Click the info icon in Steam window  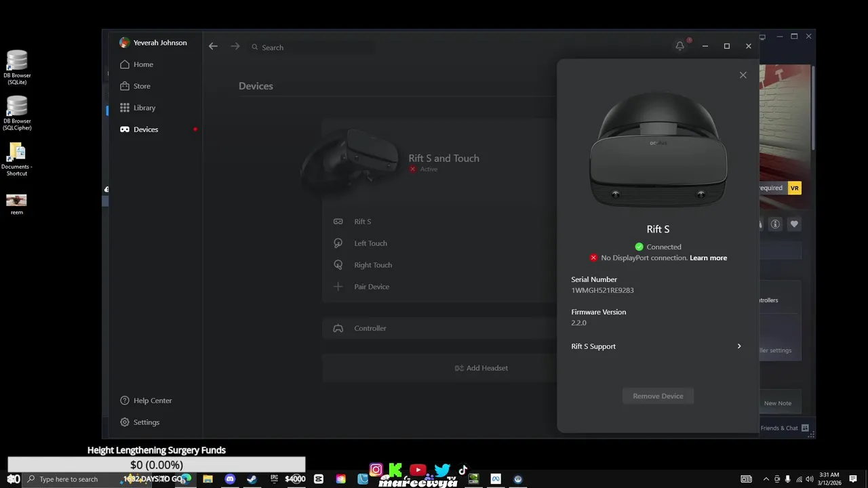(x=775, y=224)
